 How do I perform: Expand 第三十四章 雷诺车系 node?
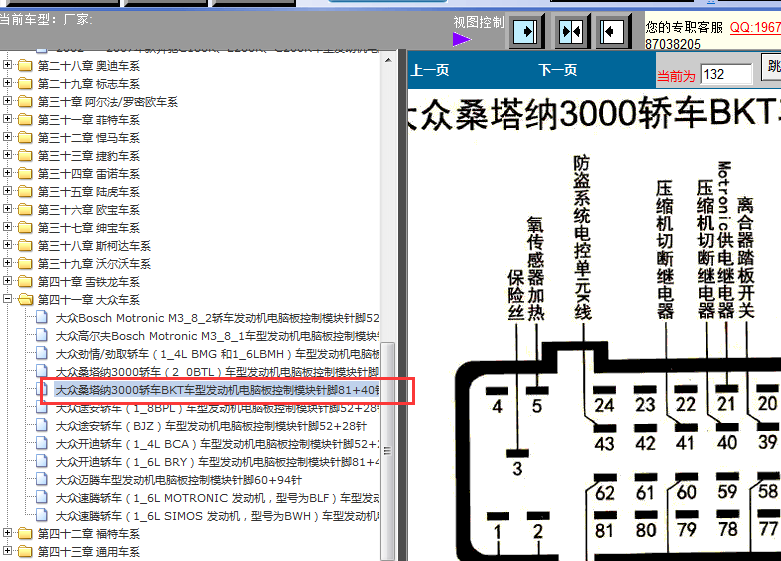pyautogui.click(x=7, y=172)
